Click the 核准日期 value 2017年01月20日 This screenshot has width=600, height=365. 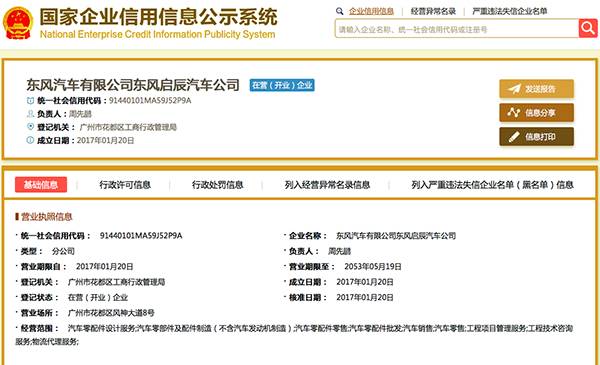[365, 298]
